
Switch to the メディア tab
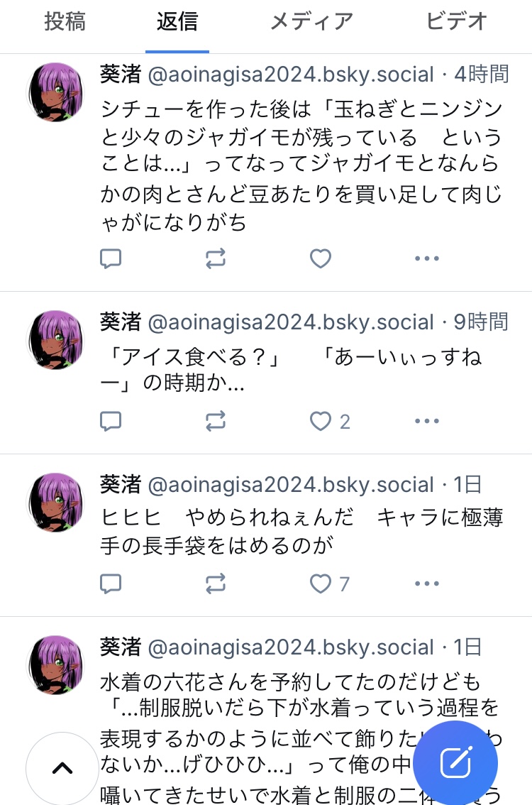click(x=312, y=21)
